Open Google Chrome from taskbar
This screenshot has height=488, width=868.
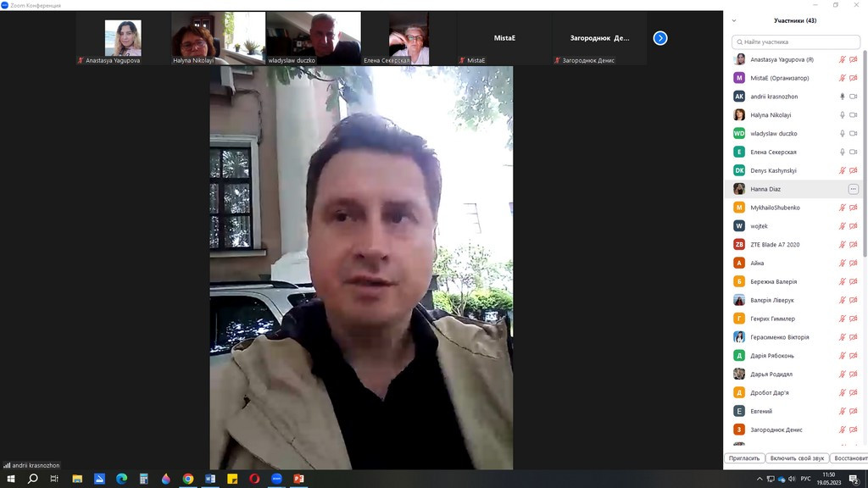(188, 479)
